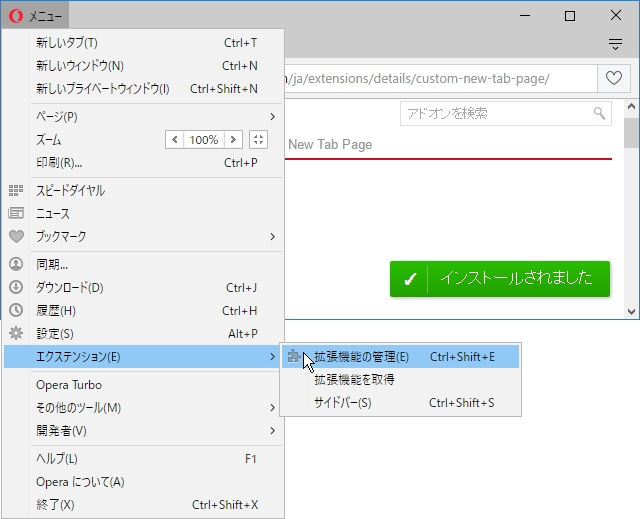Expand the ブックマーク submenu
Image resolution: width=640 pixels, height=519 pixels.
click(143, 237)
